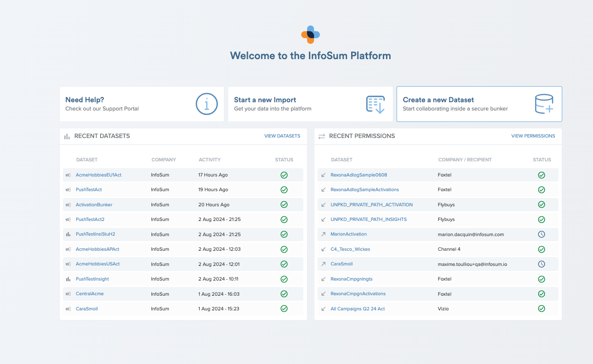Click the incoming arrow icon next to UNPKD_PRIVATE_PATH_ACTIVATION
Screen dimensions: 593x364
[323, 205]
